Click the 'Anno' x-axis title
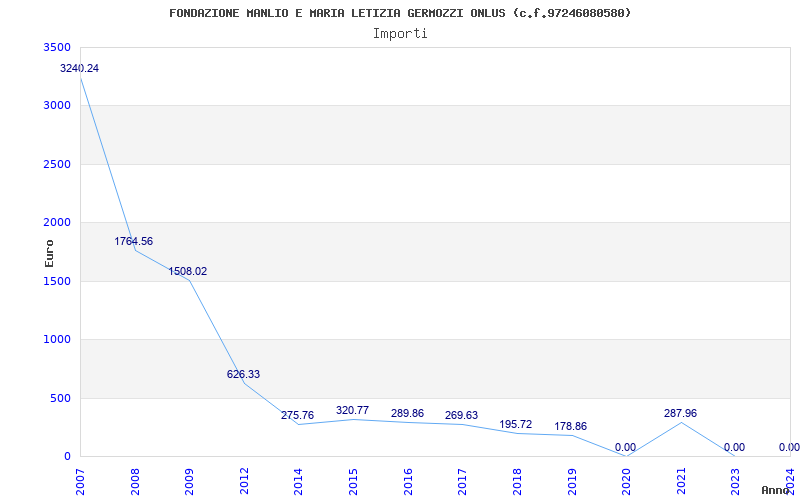 778,491
